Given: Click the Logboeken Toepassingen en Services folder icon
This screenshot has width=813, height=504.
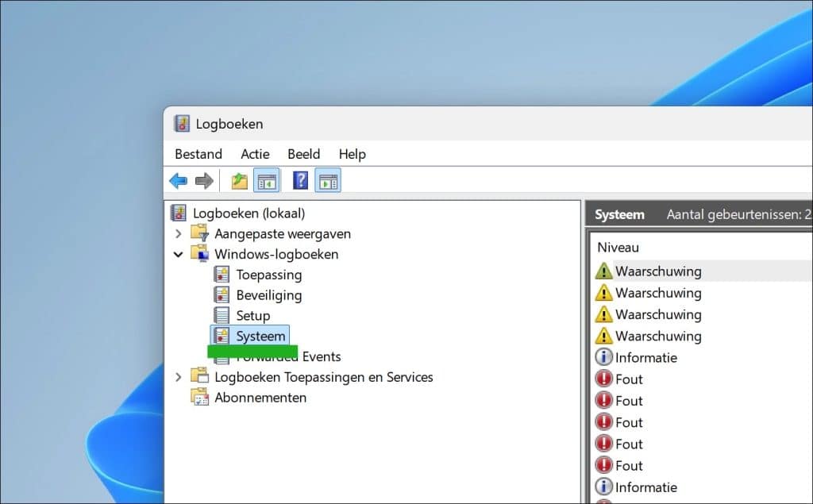Looking at the screenshot, I should (x=199, y=376).
